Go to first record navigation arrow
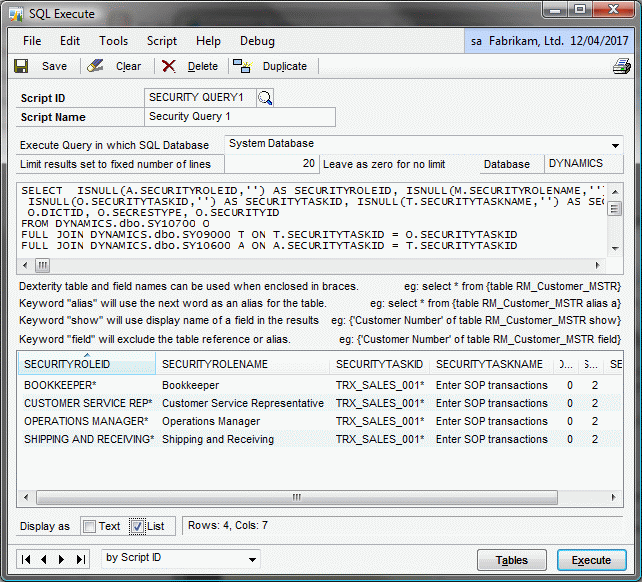642x582 pixels. pyautogui.click(x=26, y=559)
